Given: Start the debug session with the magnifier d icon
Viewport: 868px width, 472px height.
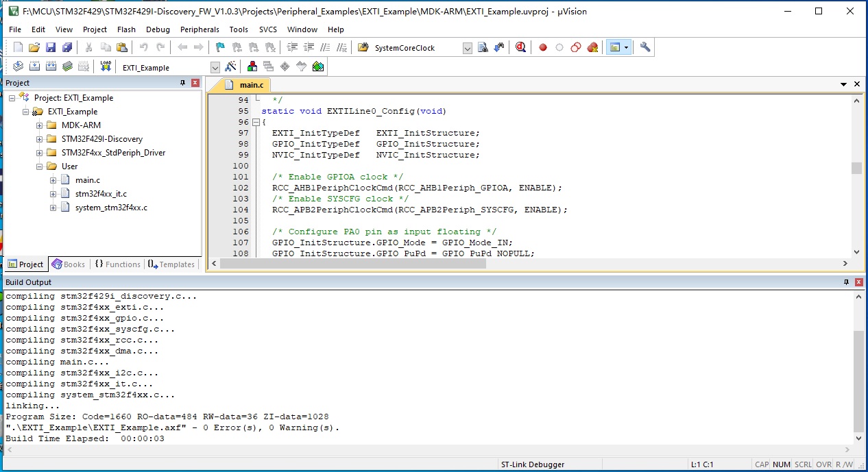Looking at the screenshot, I should [x=520, y=47].
